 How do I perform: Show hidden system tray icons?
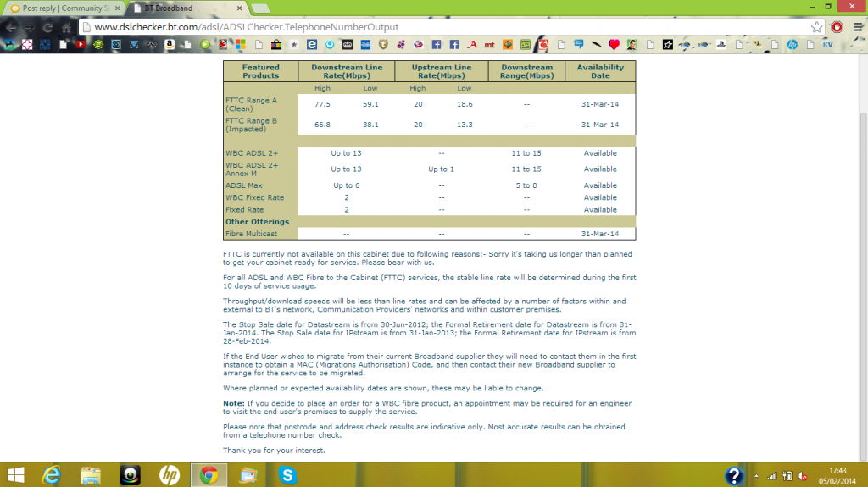(756, 476)
